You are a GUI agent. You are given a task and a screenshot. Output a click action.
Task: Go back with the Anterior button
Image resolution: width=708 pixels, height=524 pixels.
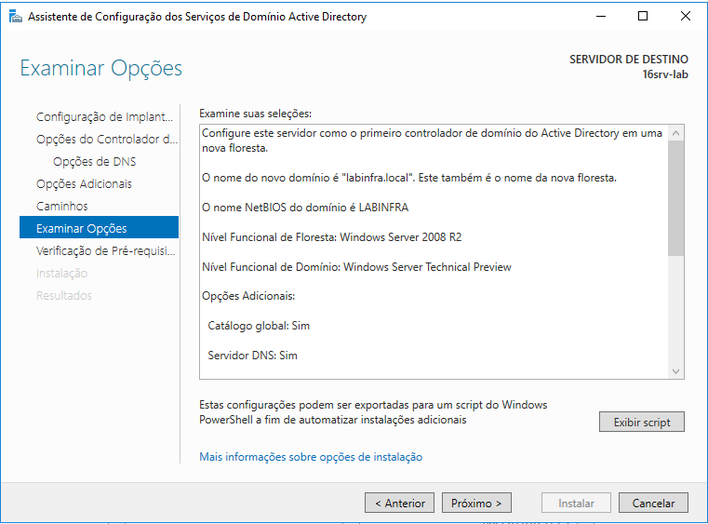tap(400, 503)
